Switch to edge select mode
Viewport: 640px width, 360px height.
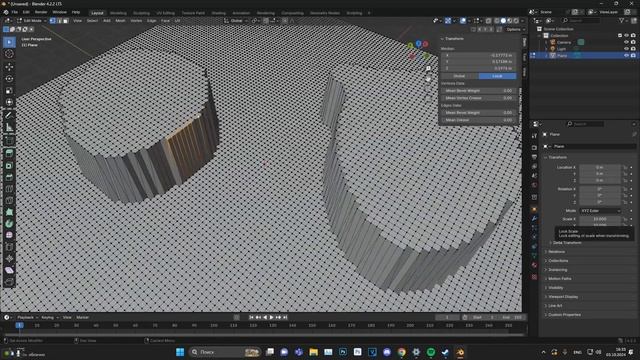pos(59,20)
